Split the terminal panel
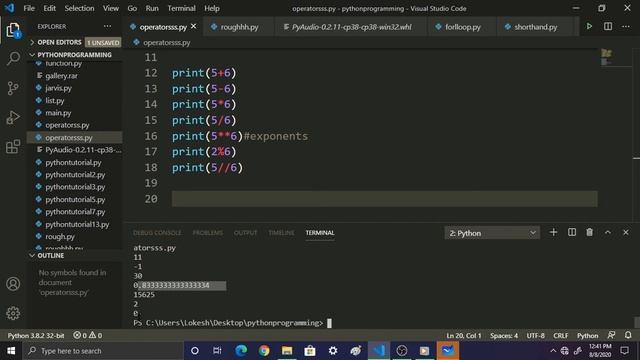This screenshot has height=360, width=640. [572, 233]
